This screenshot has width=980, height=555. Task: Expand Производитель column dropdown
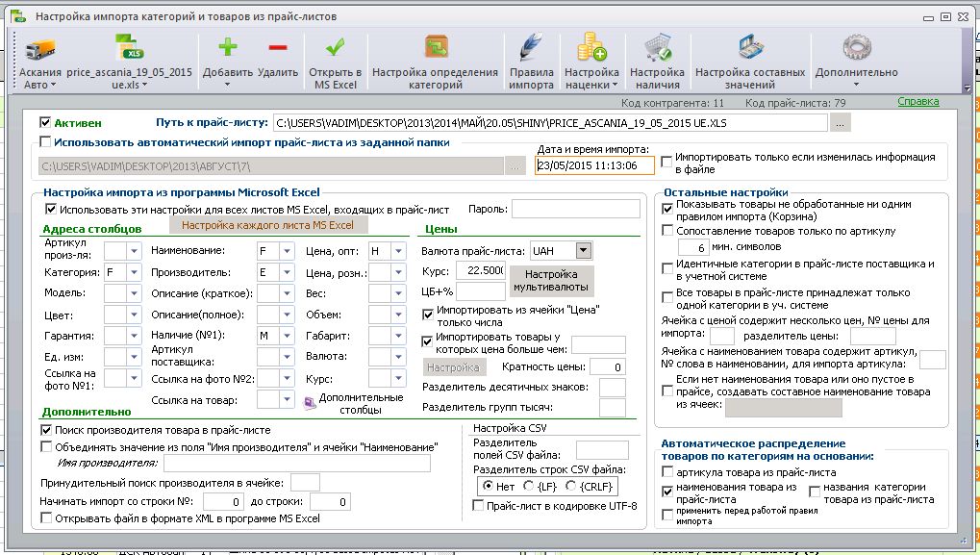(x=287, y=272)
